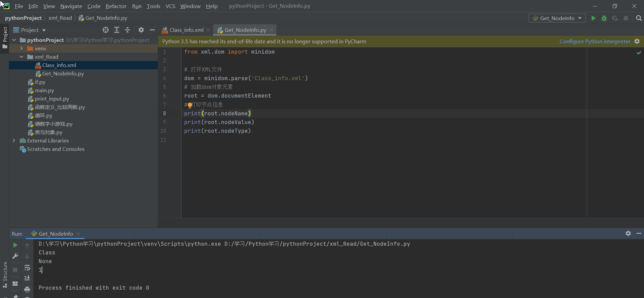The height and width of the screenshot is (298, 644).
Task: Run with coverage icon in toolbar
Action: 615,18
